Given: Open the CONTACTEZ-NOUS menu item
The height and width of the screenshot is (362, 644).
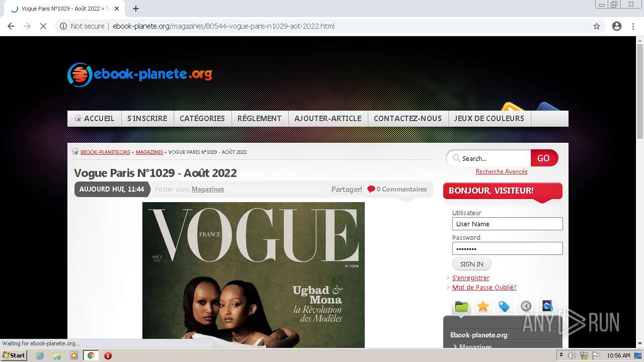Looking at the screenshot, I should tap(408, 119).
